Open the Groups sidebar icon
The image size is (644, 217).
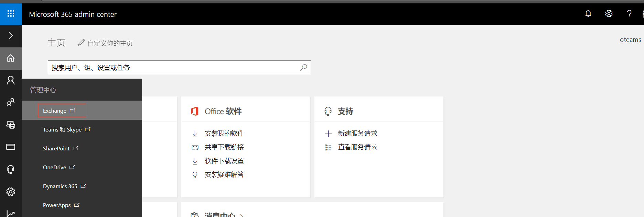[x=11, y=102]
